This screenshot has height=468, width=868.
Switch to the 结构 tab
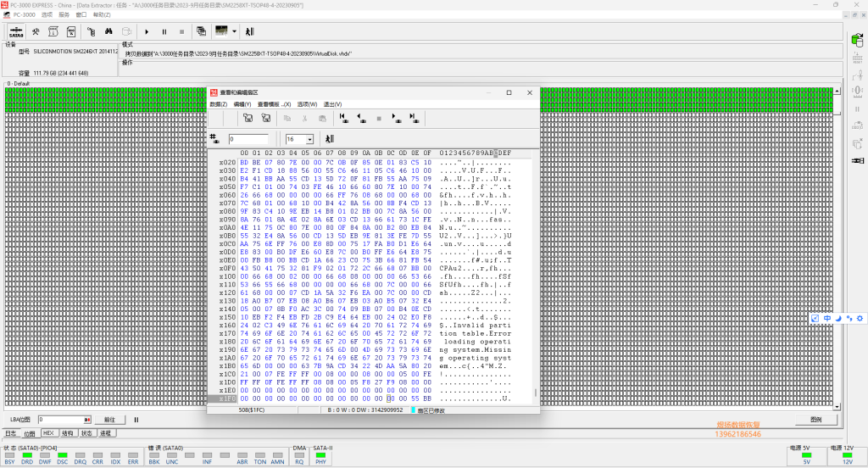coord(68,433)
